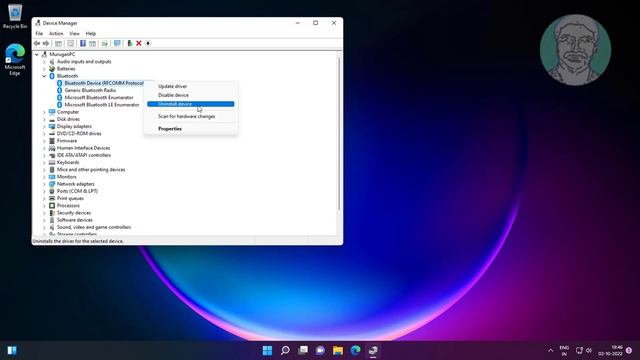Open the Chat app on taskbar
The width and height of the screenshot is (640, 360).
click(x=320, y=350)
